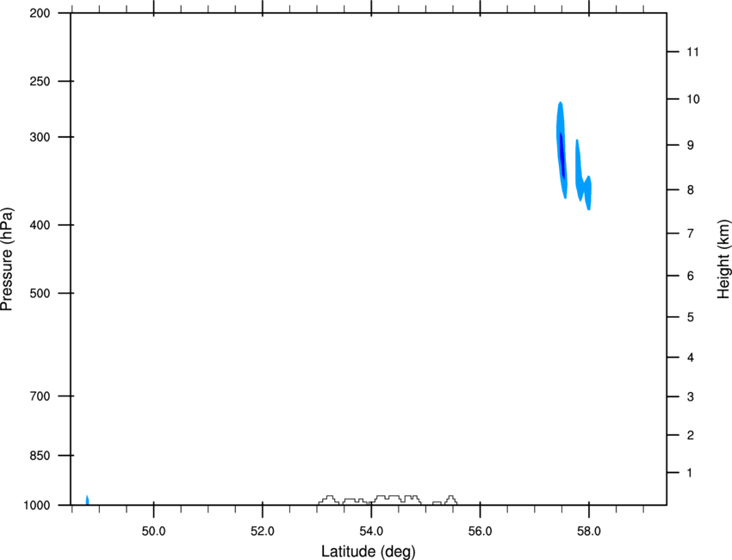Click height tick label '11'

[692, 52]
